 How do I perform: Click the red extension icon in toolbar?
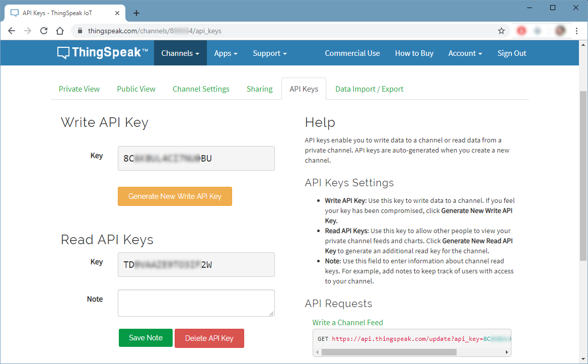click(x=522, y=31)
